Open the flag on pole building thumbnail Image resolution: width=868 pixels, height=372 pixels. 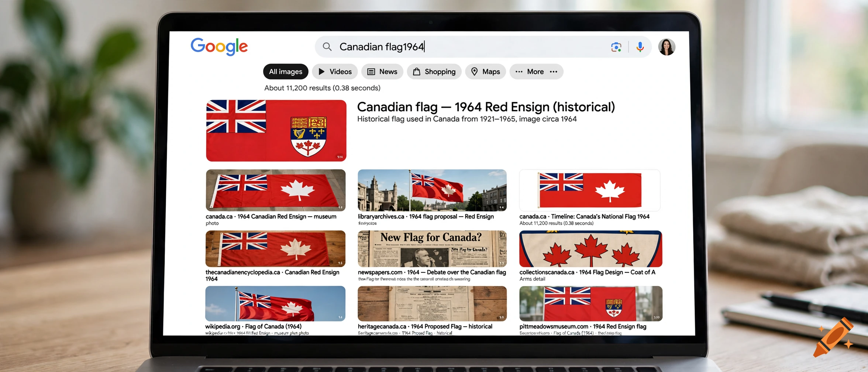[x=432, y=190]
